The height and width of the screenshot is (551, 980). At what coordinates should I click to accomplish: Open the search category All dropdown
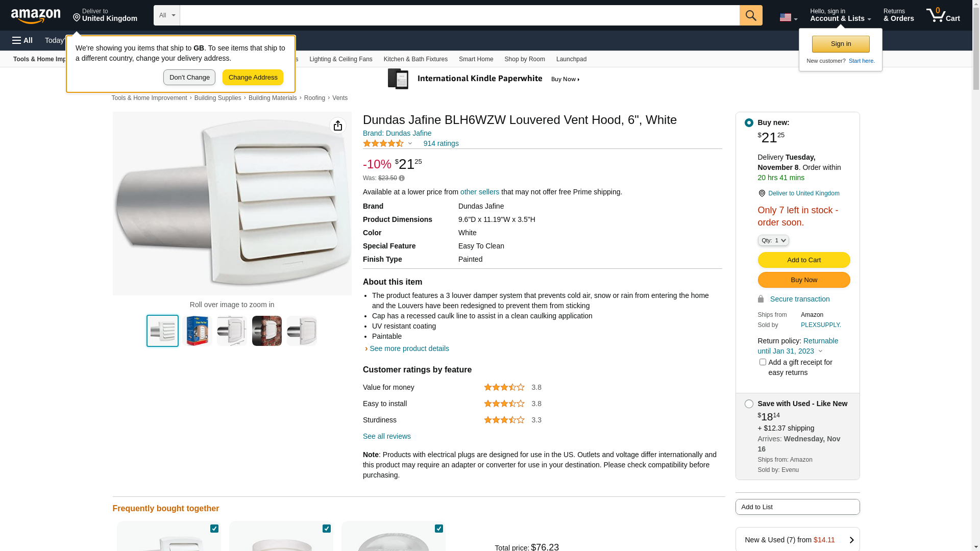point(166,15)
